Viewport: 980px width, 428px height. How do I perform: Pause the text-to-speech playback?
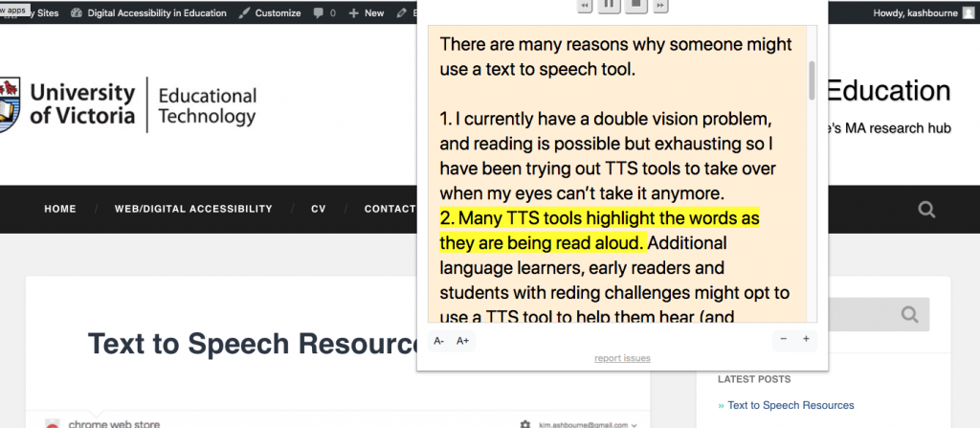tap(609, 6)
